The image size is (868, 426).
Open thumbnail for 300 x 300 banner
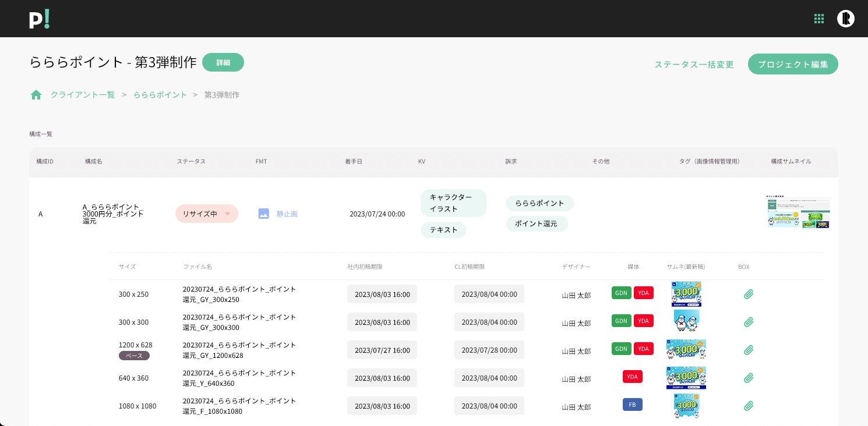point(686,321)
